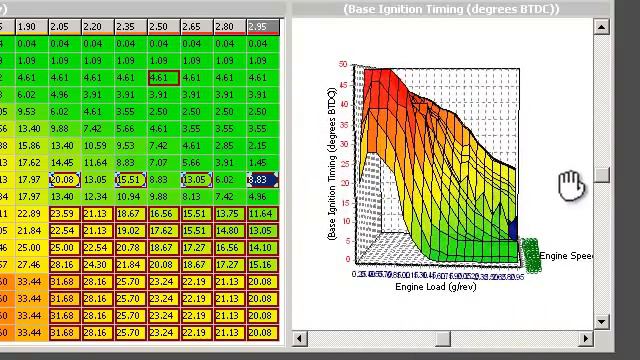
Task: Select the 27.46 timing cell
Action: click(31, 265)
